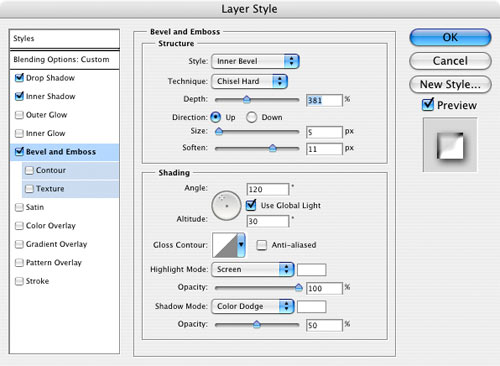Click the Highlight Mode color swatch

311,270
